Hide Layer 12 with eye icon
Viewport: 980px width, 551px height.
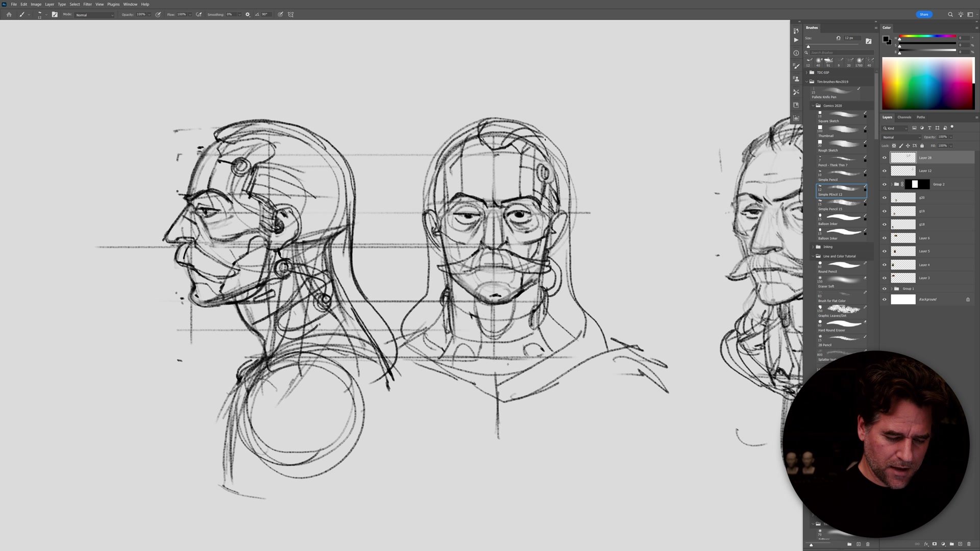pos(885,171)
